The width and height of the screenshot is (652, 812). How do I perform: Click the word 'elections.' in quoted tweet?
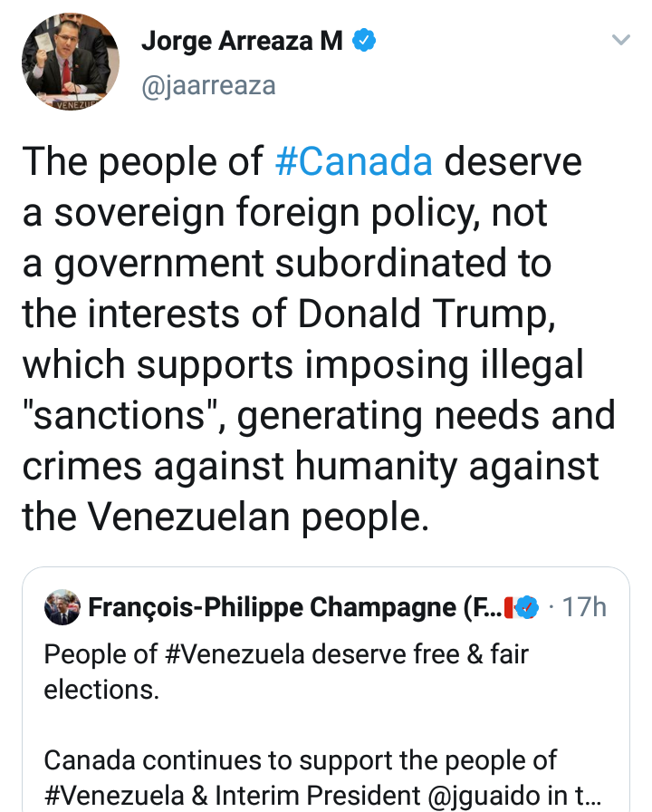pos(101,689)
